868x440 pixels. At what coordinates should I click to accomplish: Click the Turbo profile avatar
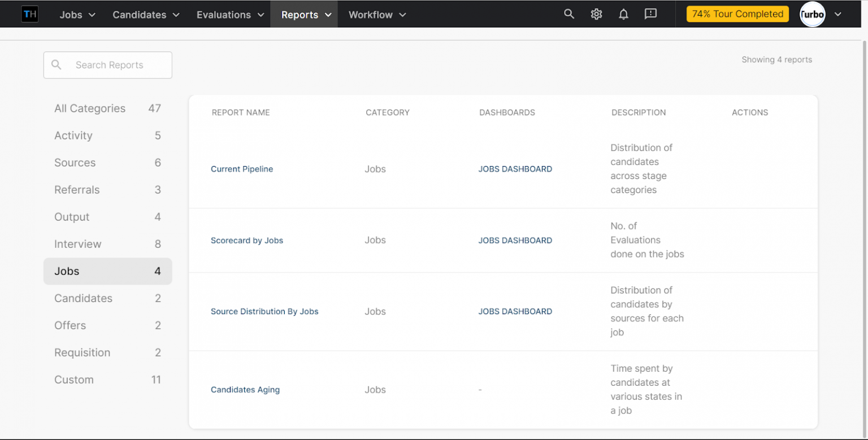tap(812, 14)
